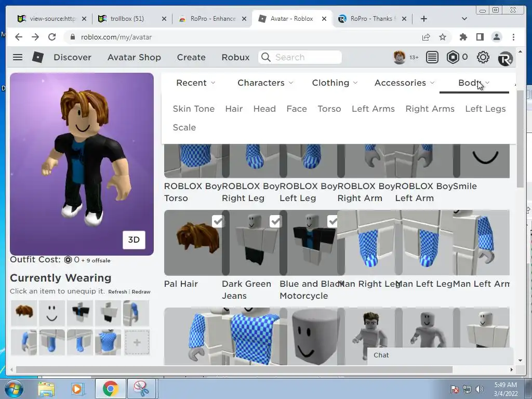This screenshot has height=399, width=532.
Task: Click Refresh under Currently Wearing
Action: point(117,292)
